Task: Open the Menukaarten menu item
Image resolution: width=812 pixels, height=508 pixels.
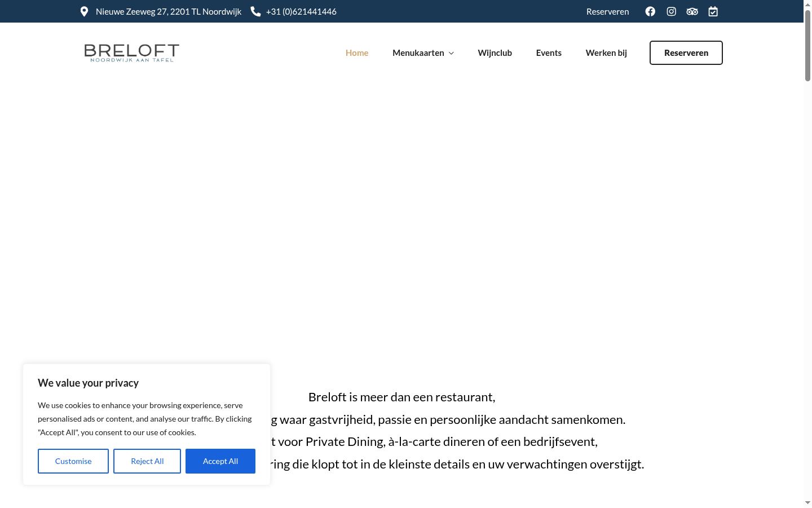Action: click(x=418, y=52)
